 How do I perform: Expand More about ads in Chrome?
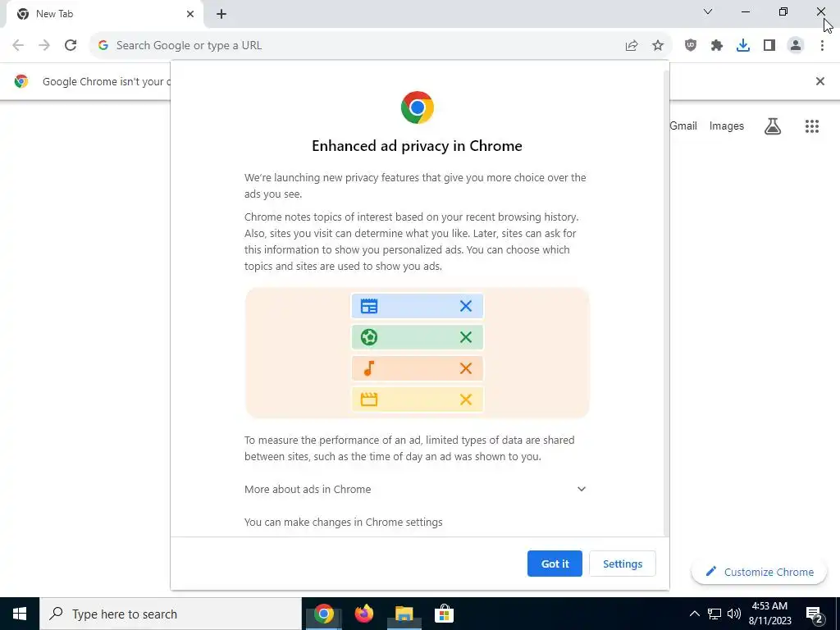click(x=415, y=489)
